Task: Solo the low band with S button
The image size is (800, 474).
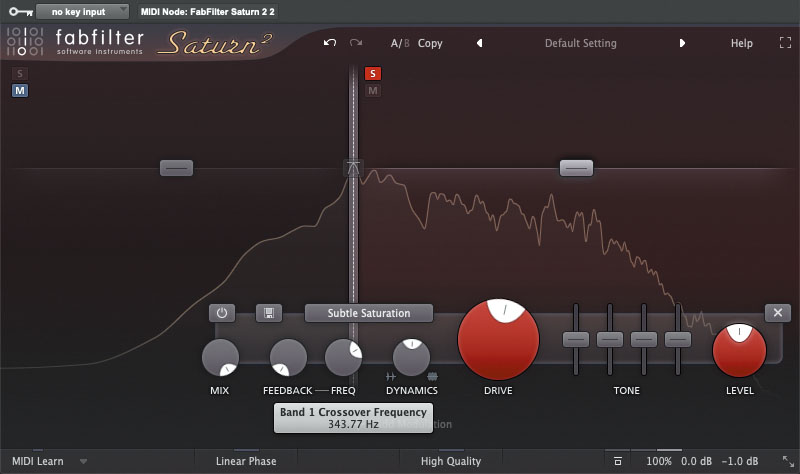Action: pyautogui.click(x=20, y=73)
